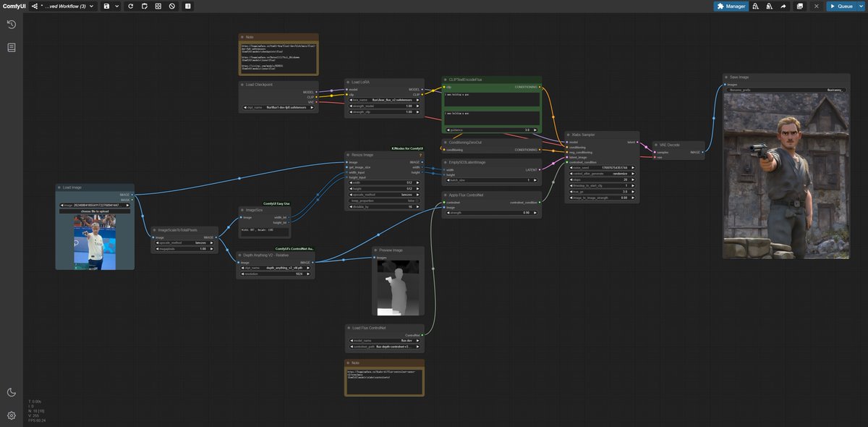Click the Share arrow icon
This screenshot has height=427, width=868.
click(x=783, y=6)
